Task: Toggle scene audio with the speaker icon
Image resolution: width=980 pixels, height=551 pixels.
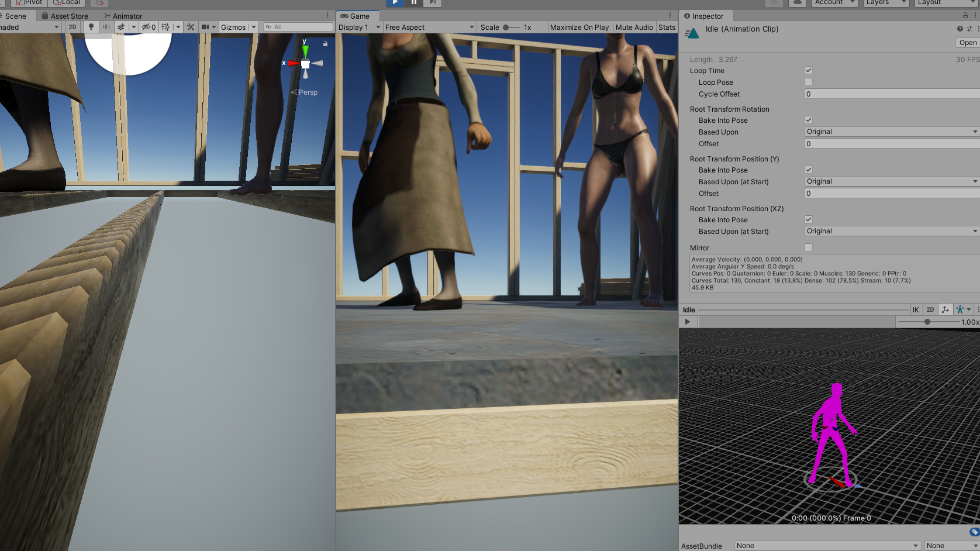Action: tap(106, 27)
